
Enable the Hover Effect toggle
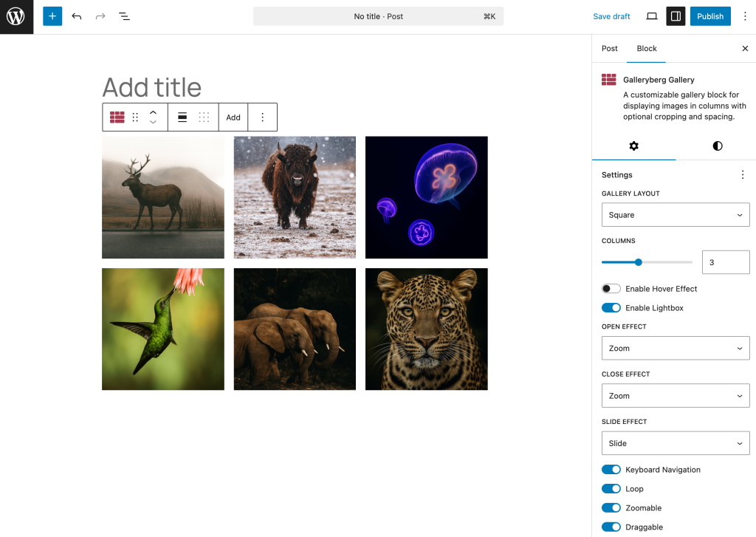point(611,289)
